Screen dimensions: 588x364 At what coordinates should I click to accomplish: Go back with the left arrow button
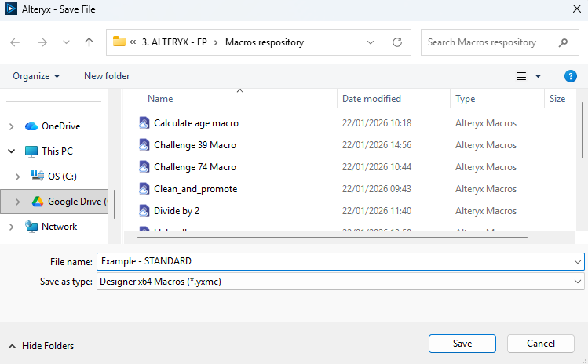coord(15,42)
